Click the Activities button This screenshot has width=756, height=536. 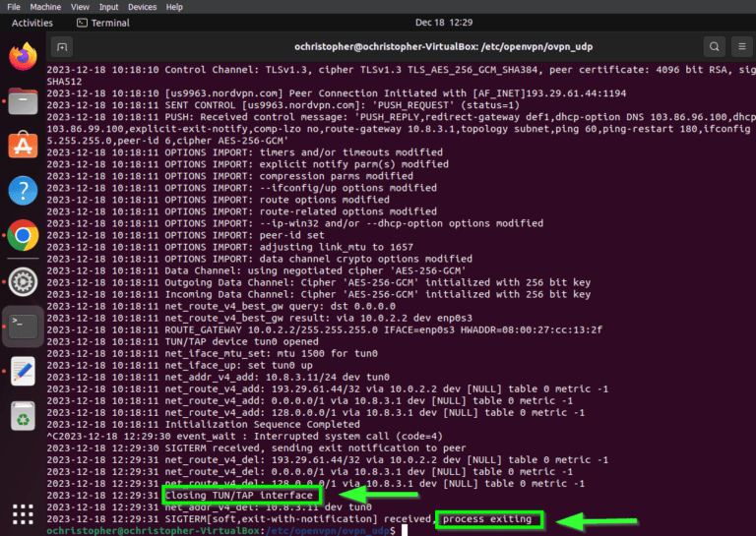pos(32,23)
